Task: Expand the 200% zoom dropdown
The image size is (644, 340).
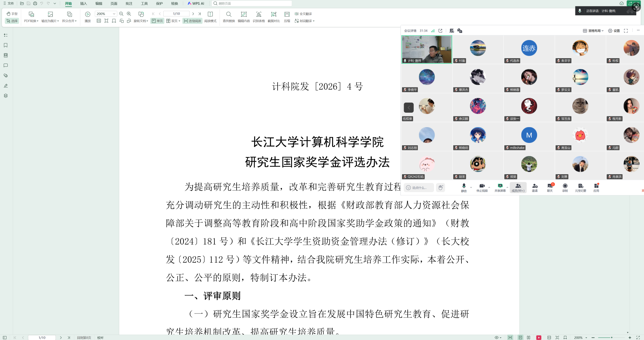Action: click(114, 14)
